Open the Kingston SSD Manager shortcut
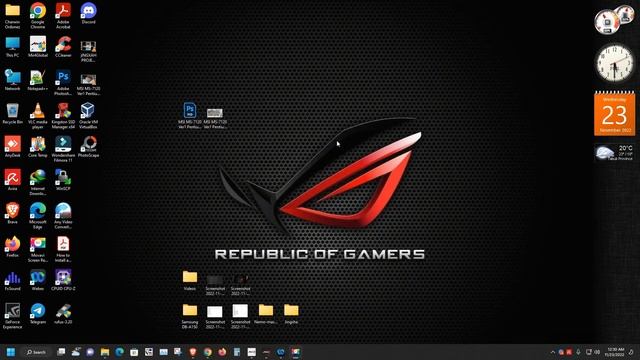The image size is (640, 360). point(63,116)
